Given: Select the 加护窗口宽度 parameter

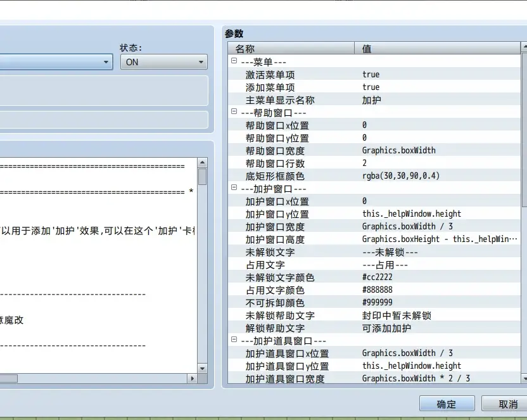Looking at the screenshot, I should (x=374, y=227).
